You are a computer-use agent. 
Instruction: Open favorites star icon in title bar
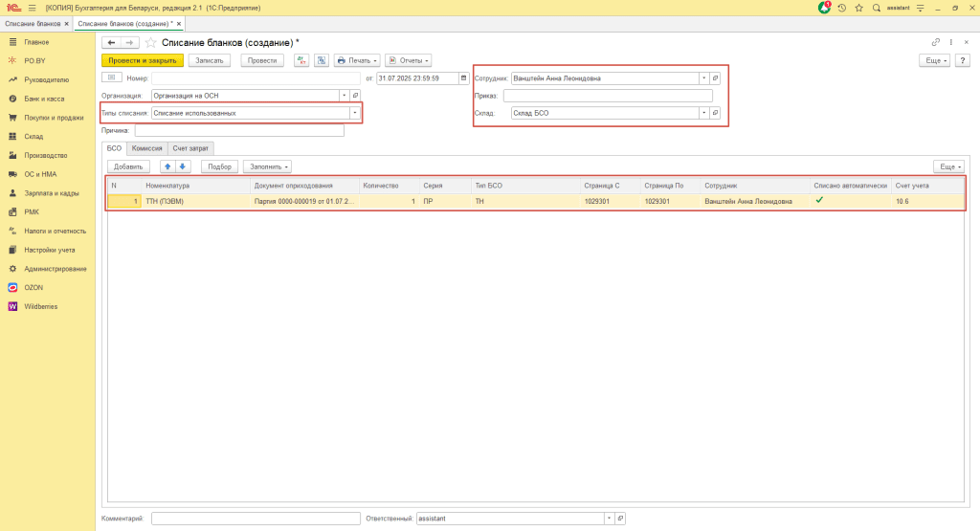(x=858, y=8)
